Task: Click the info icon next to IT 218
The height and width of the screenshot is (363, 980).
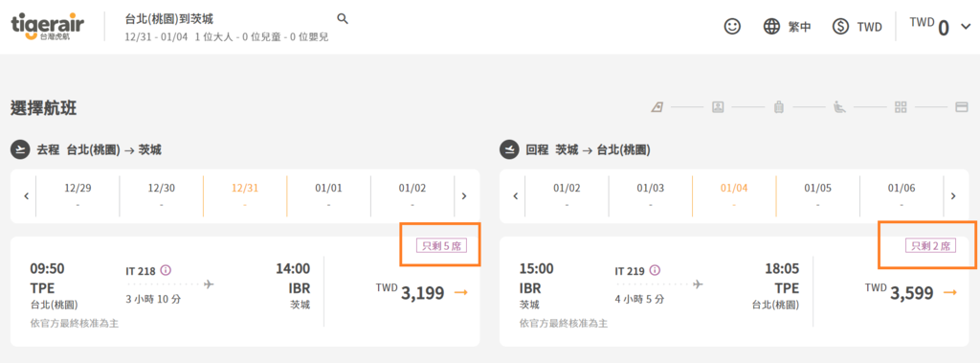Action: (166, 270)
